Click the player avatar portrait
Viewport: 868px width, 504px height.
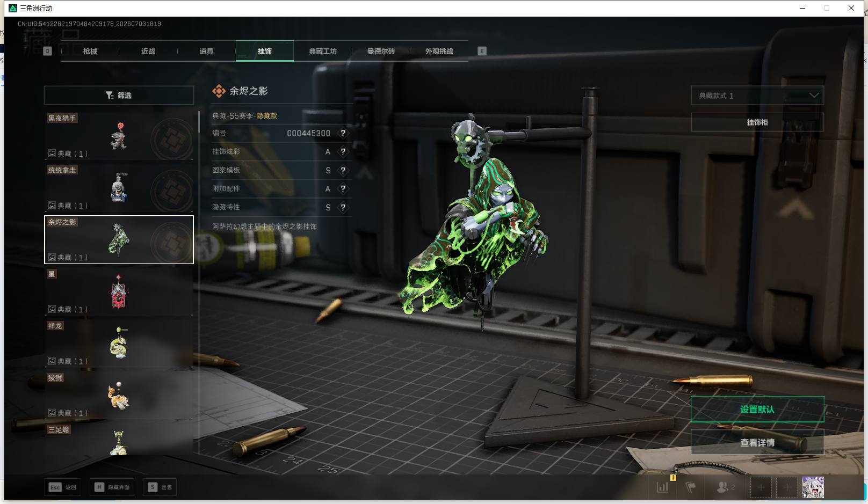point(813,487)
